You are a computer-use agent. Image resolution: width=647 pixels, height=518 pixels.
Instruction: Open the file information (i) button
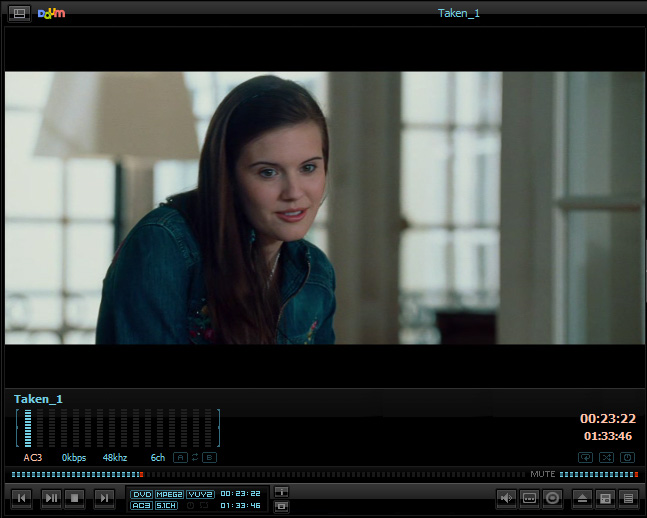point(281,492)
